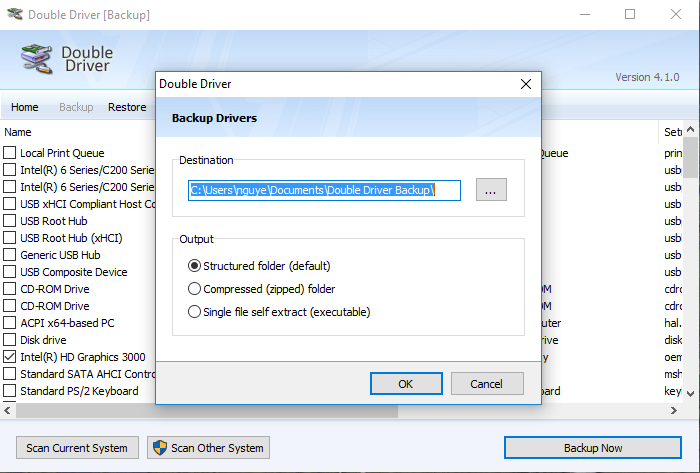Click the Backup Now button
Viewport: 700px width, 473px height.
click(593, 448)
